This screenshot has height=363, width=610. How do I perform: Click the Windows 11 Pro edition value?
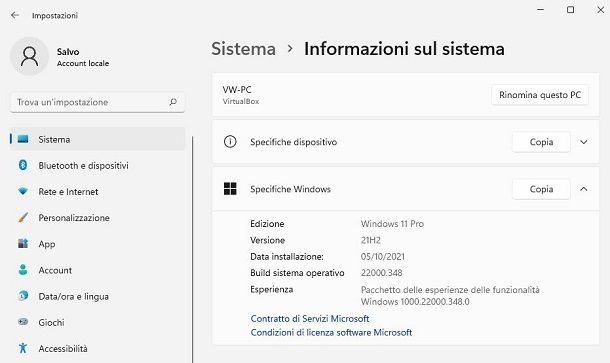coord(392,224)
